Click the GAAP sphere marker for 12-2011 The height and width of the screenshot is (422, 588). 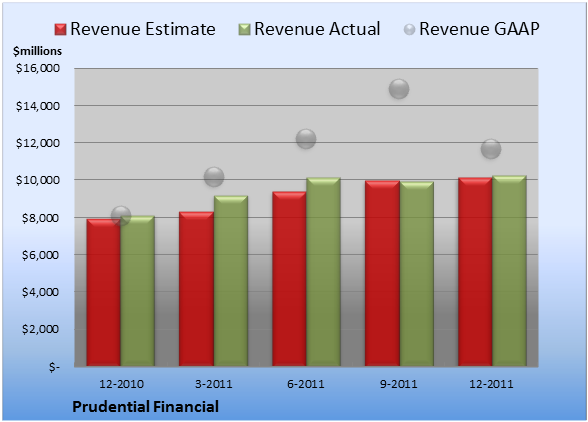491,149
